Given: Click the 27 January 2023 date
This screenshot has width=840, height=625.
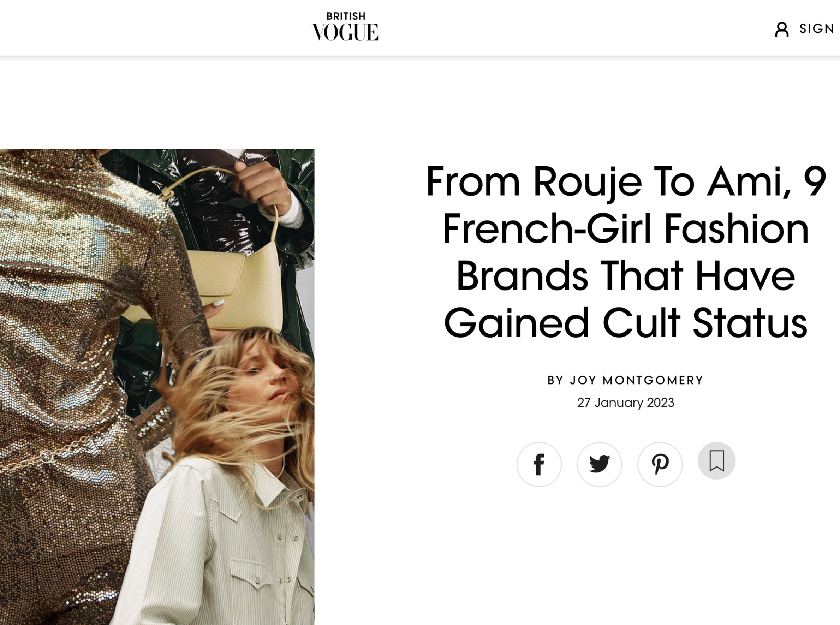Looking at the screenshot, I should pyautogui.click(x=626, y=403).
